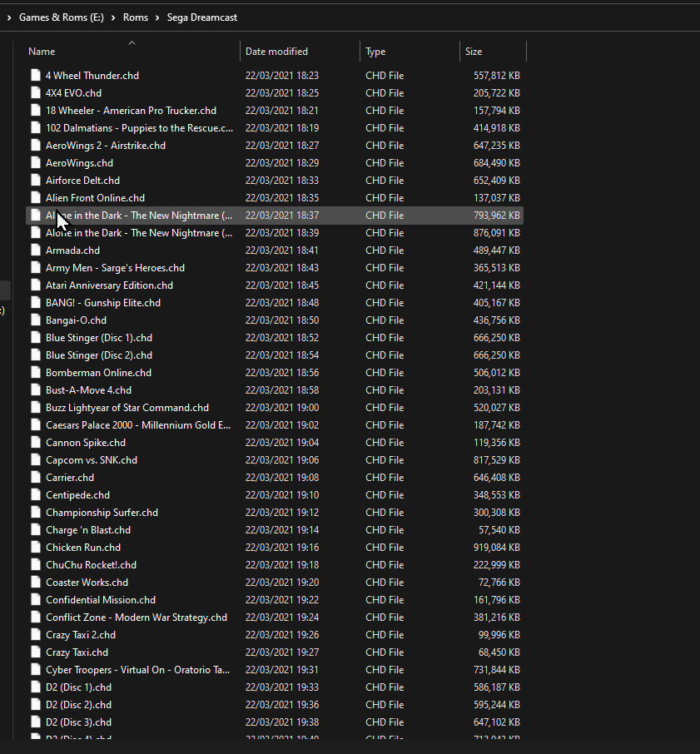Select the Chicken Run.chd file name
Viewport: 700px width, 754px height.
pyautogui.click(x=83, y=548)
